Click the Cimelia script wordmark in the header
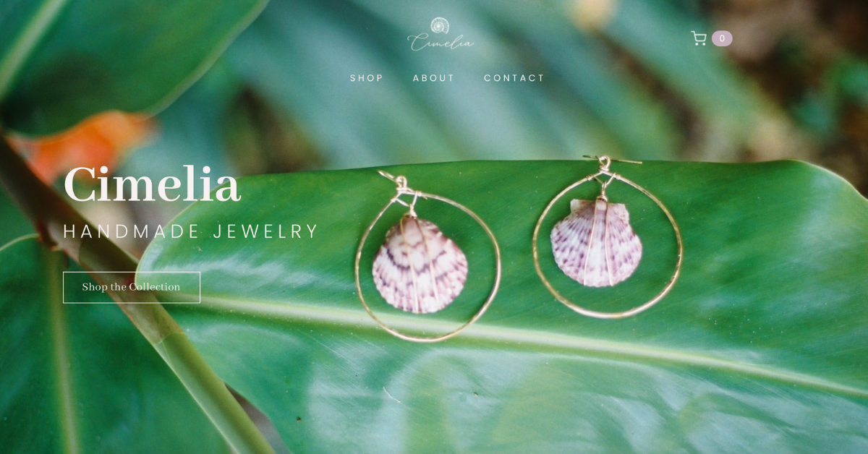 click(x=441, y=43)
